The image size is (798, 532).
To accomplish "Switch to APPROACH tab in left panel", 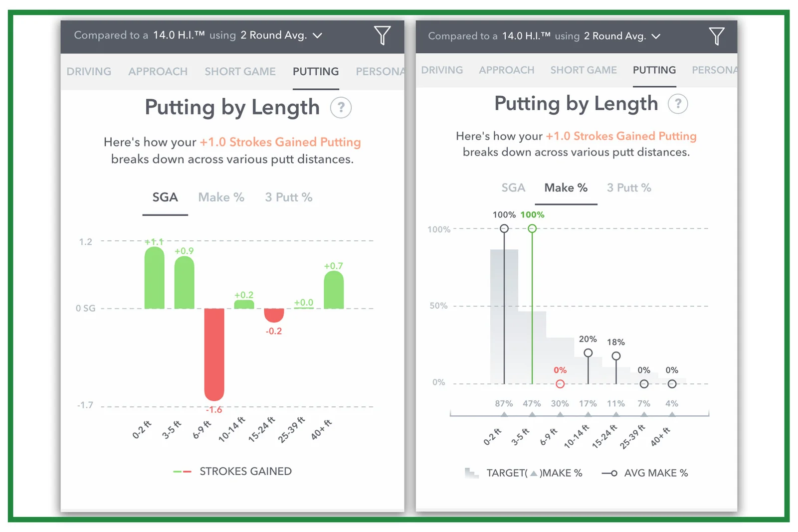I will click(x=158, y=71).
